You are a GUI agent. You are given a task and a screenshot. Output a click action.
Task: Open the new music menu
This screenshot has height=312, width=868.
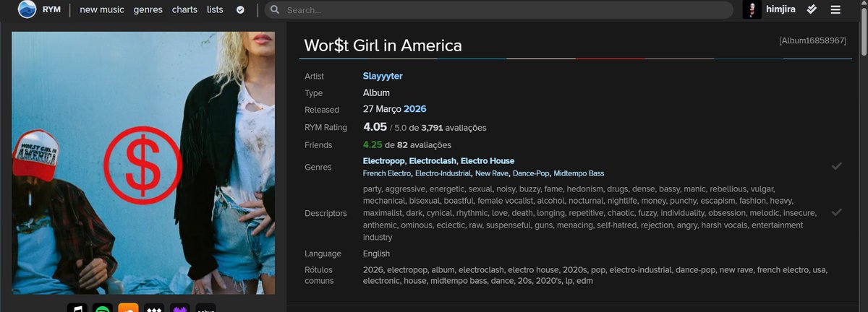coord(102,10)
